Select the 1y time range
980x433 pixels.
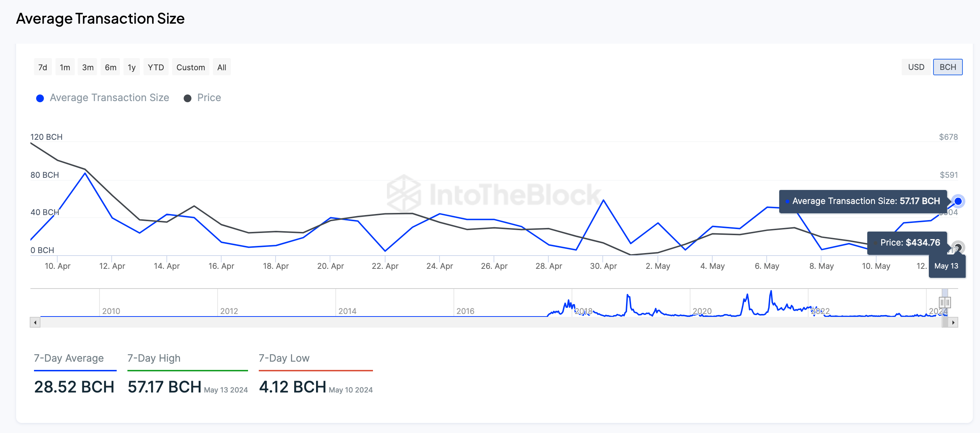(x=131, y=67)
